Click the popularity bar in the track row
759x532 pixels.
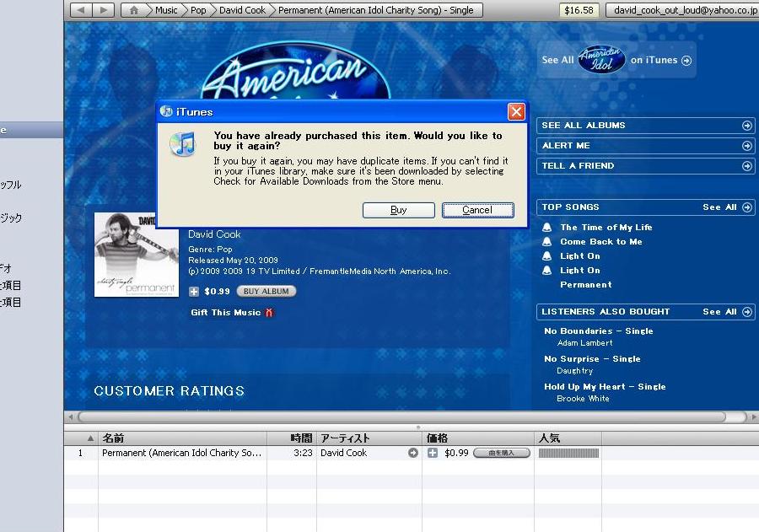tap(568, 453)
